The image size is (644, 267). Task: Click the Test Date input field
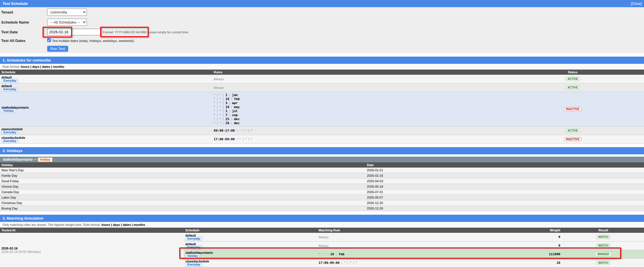tap(74, 32)
